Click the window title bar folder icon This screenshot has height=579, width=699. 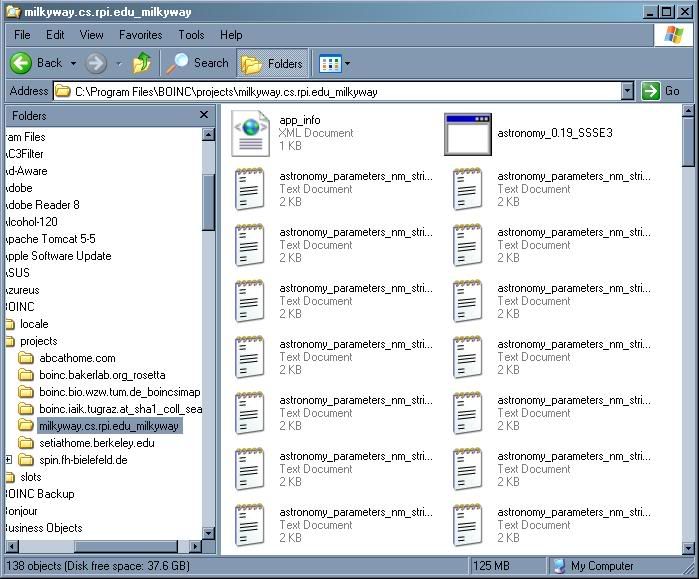(x=13, y=11)
